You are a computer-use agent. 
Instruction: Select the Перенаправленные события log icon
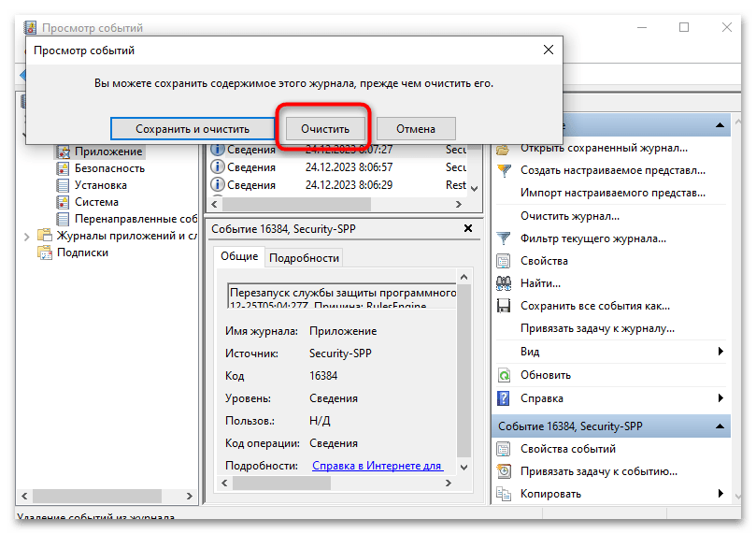pos(63,219)
